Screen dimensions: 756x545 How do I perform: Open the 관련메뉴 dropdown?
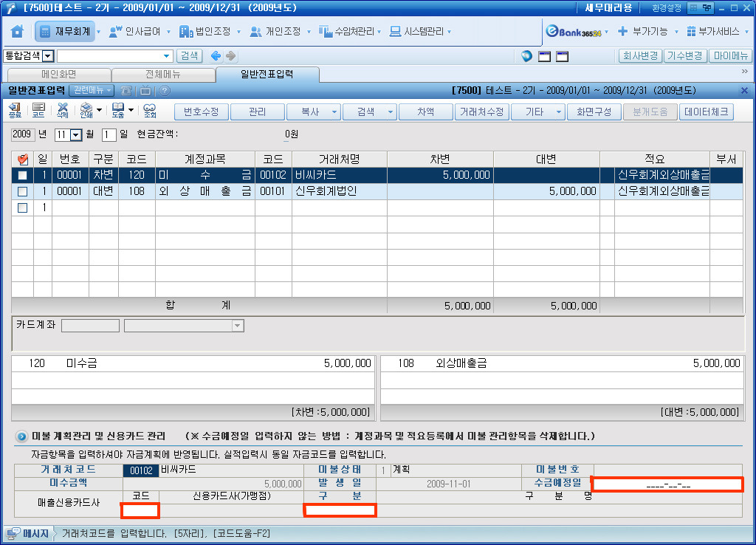[x=92, y=91]
